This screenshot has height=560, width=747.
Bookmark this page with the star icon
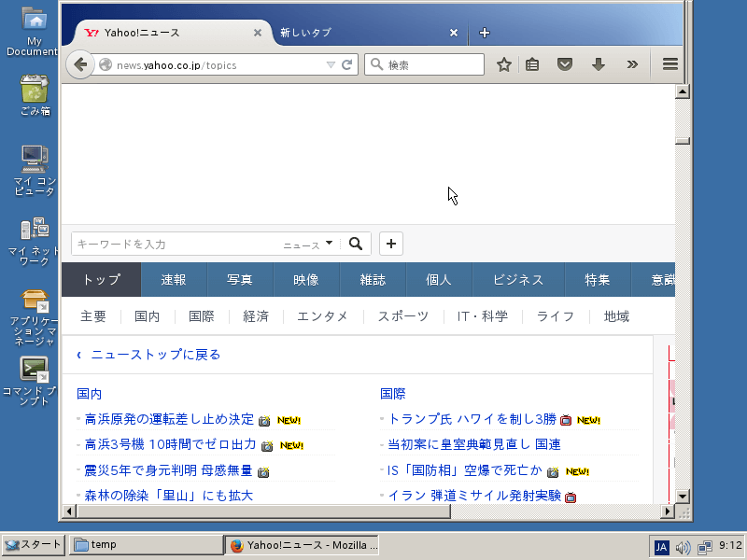pyautogui.click(x=503, y=64)
